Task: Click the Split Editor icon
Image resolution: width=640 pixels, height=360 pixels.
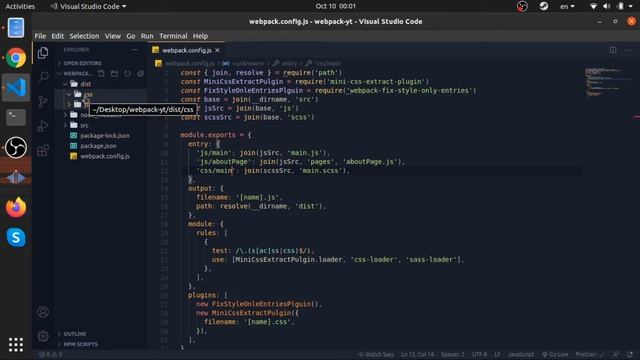Action: coord(613,50)
